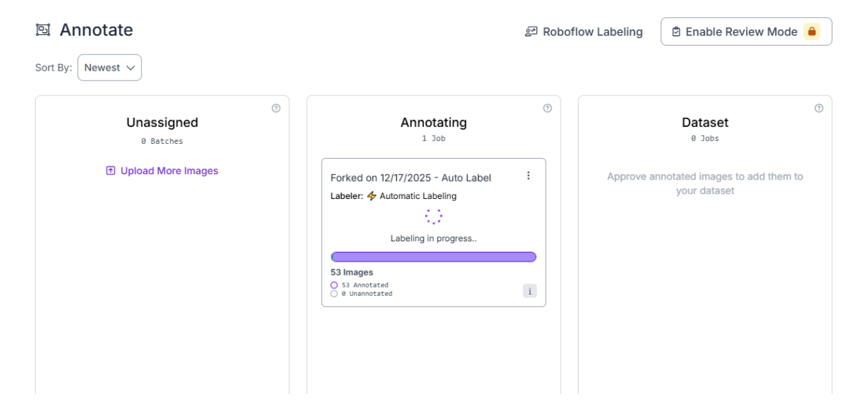Click the Roboflow Labeling icon

pos(531,32)
